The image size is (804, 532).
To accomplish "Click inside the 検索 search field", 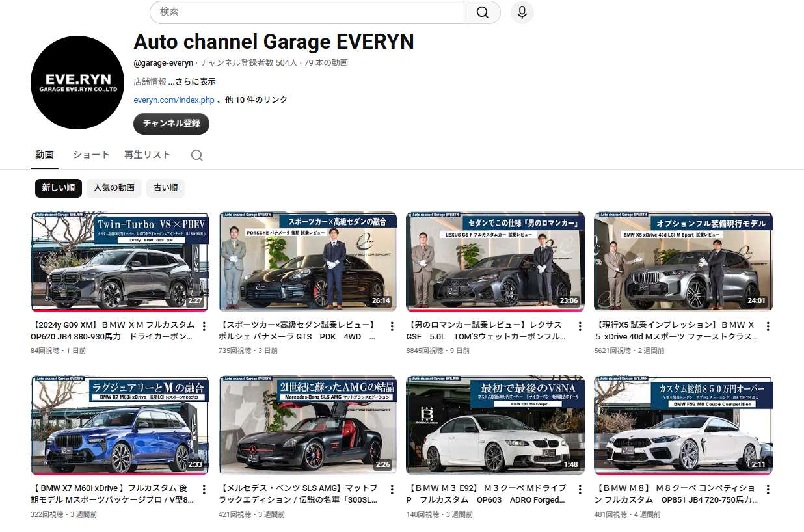I will coord(306,12).
